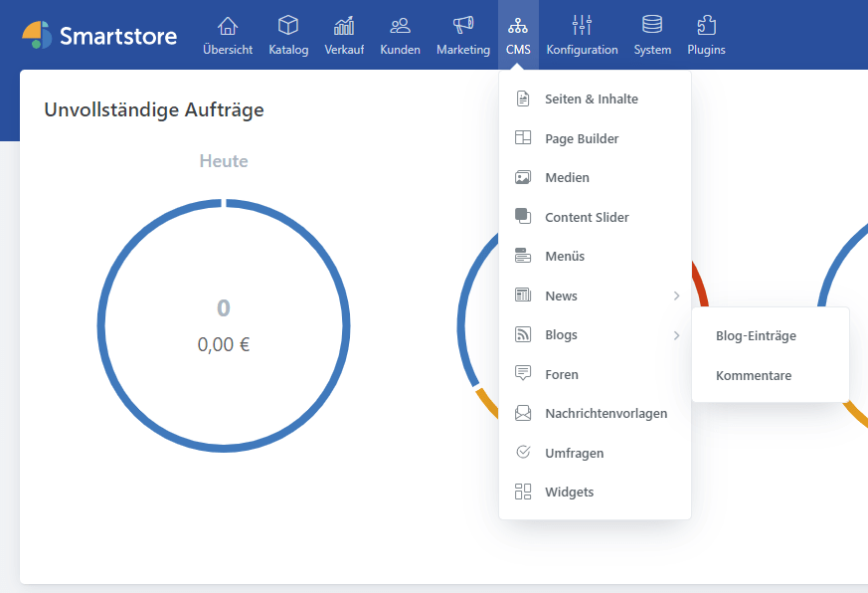
Task: Click the Heute orders donut chart
Action: (224, 325)
